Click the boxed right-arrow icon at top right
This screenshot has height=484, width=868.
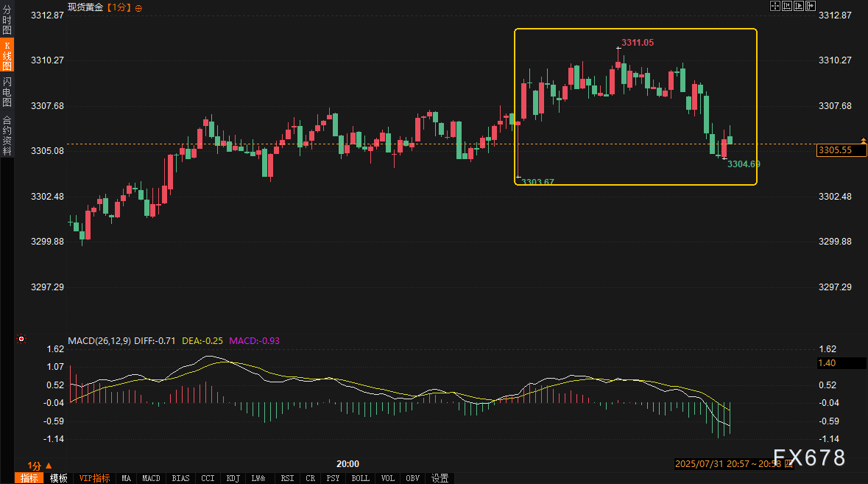pyautogui.click(x=811, y=6)
